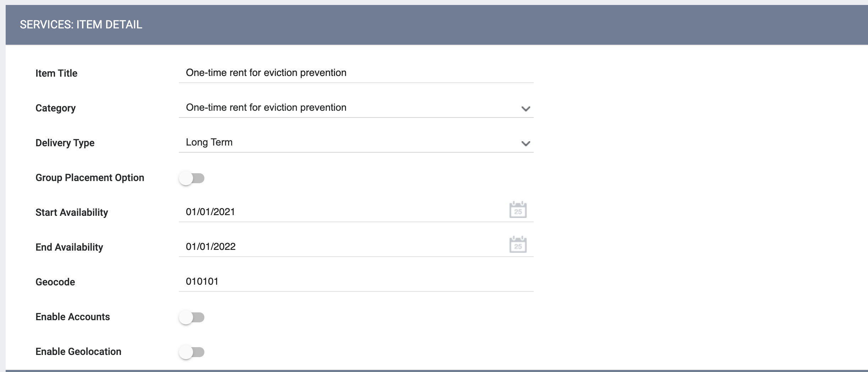Focus the Item Title text field

point(356,73)
